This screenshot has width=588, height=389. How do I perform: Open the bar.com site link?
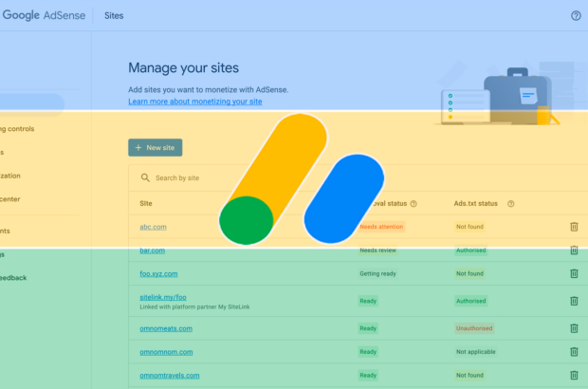pos(153,250)
